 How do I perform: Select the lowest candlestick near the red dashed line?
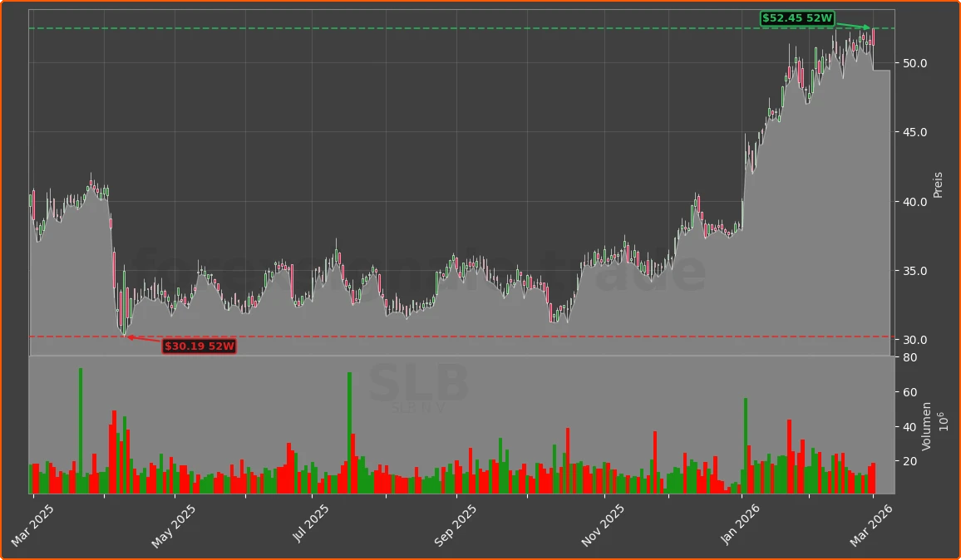pos(125,328)
